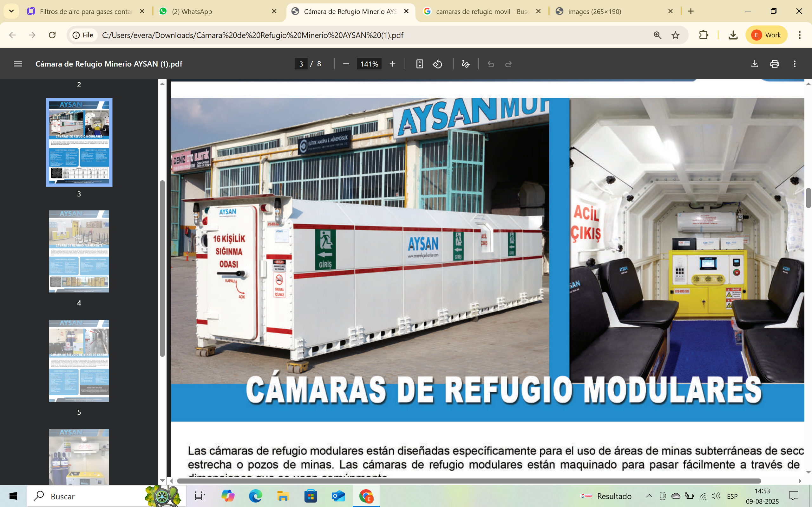Open the Work profile button
Image resolution: width=812 pixels, height=507 pixels.
pyautogui.click(x=766, y=35)
